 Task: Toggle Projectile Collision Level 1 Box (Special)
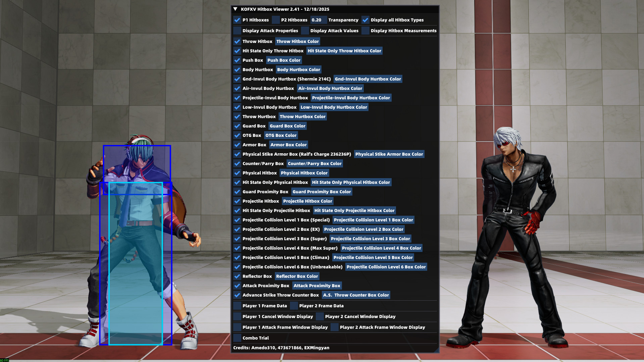point(237,220)
